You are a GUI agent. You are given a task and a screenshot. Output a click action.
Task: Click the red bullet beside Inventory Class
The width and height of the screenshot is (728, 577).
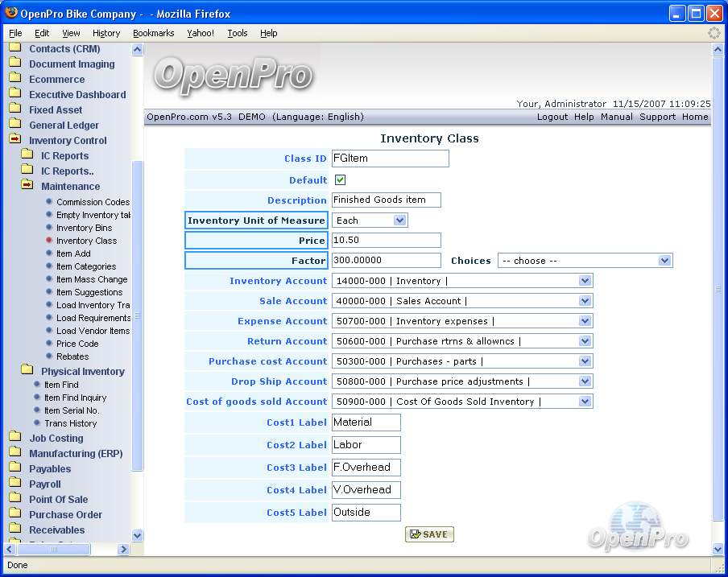coord(49,241)
